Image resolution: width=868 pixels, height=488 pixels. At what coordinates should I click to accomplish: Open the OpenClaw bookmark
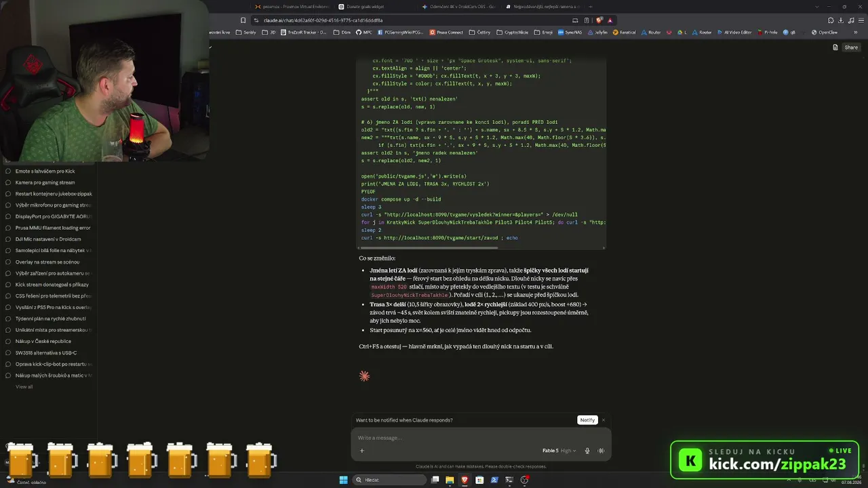tap(824, 33)
